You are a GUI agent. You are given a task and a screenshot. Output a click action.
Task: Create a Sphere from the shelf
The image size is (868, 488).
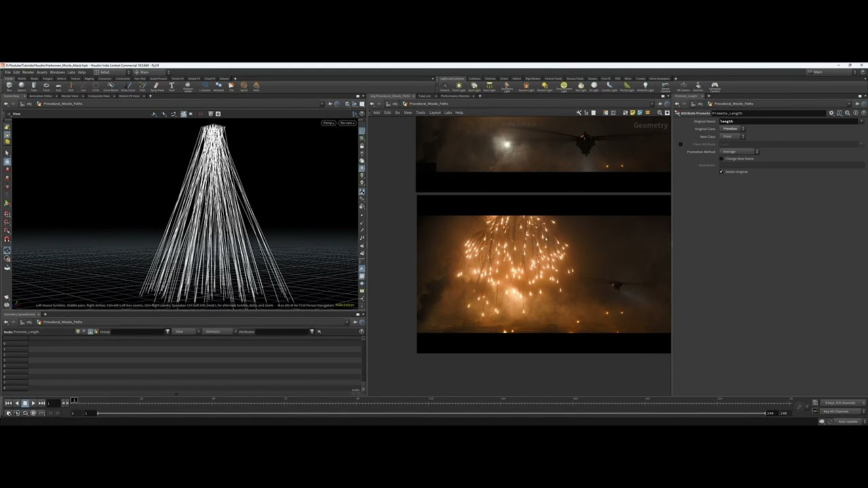(x=22, y=86)
